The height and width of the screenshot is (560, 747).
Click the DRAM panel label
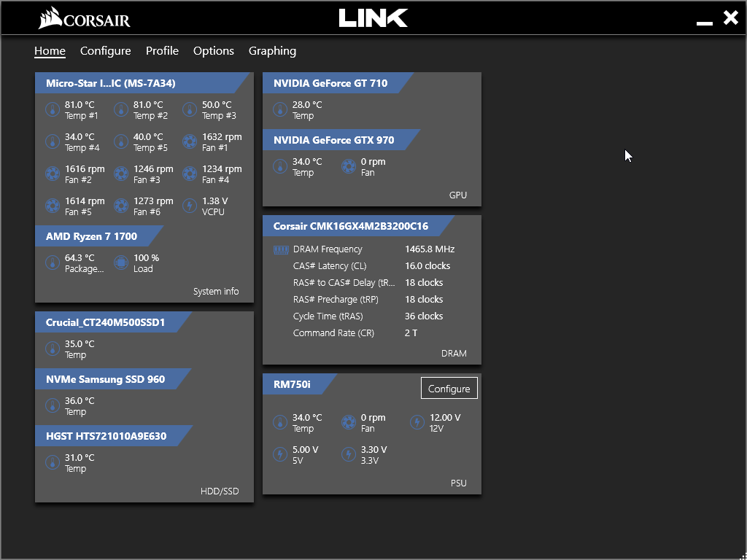click(454, 354)
